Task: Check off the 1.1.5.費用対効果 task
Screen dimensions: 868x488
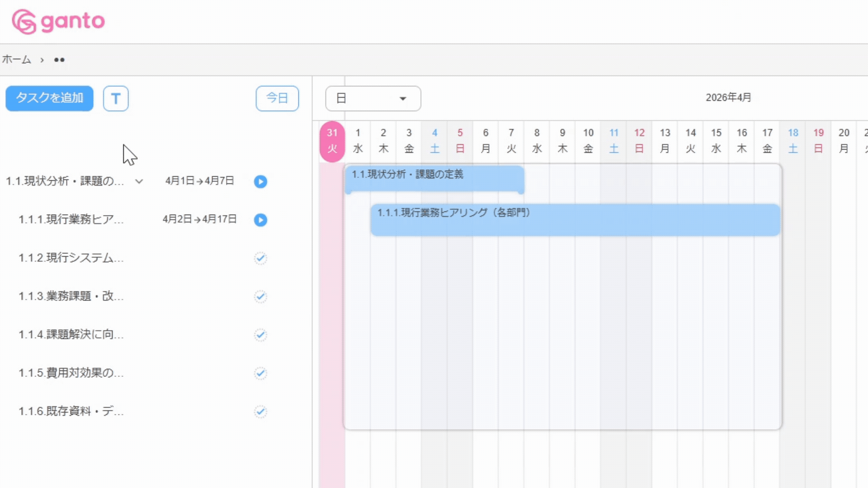Action: click(260, 373)
